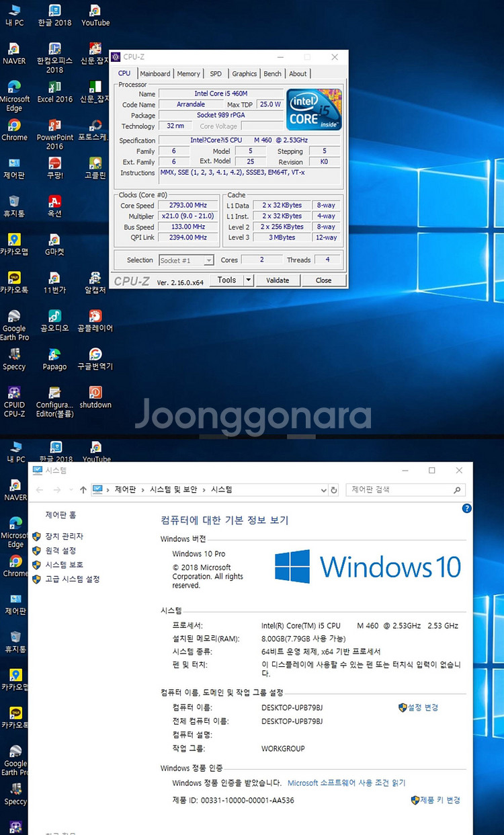Click the 시스템 window title bar icon
504x835 pixels.
point(38,471)
